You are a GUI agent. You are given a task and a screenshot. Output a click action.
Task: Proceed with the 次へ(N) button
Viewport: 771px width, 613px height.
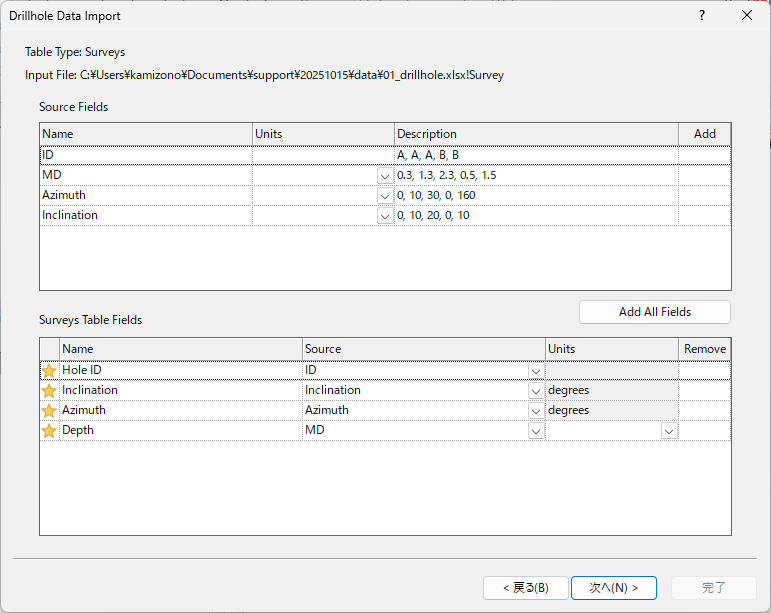(613, 588)
